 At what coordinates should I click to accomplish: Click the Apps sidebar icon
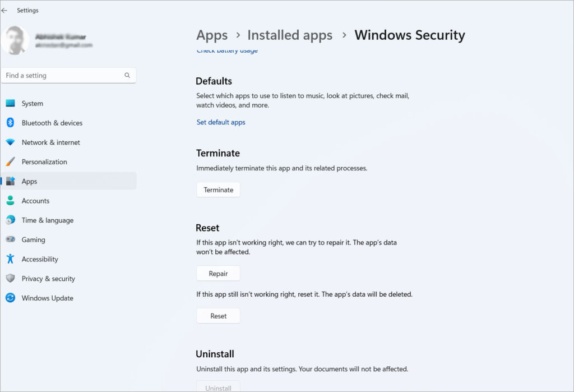10,181
